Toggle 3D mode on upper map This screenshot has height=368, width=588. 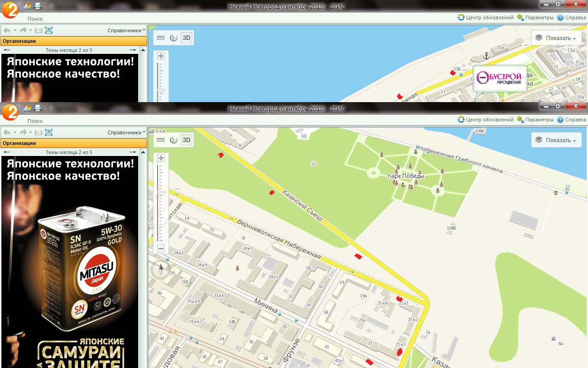pyautogui.click(x=186, y=38)
